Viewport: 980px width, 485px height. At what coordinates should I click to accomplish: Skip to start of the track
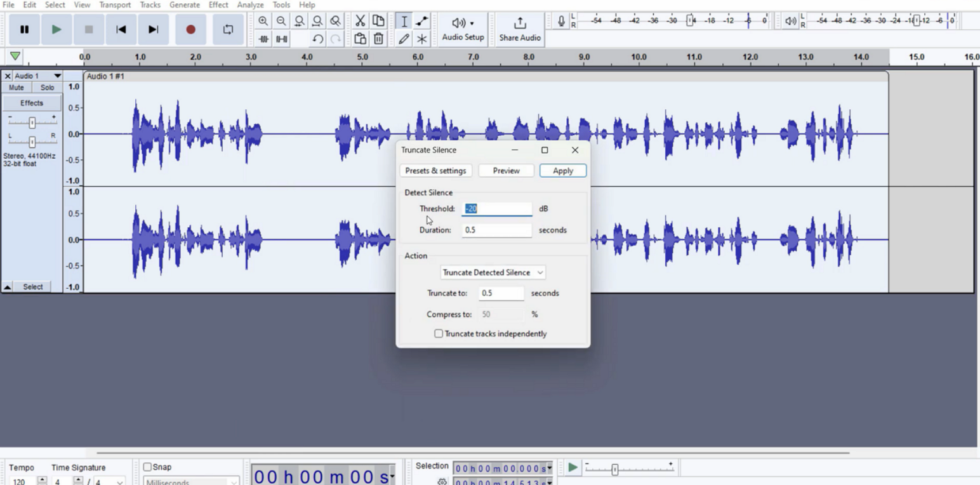pos(121,29)
